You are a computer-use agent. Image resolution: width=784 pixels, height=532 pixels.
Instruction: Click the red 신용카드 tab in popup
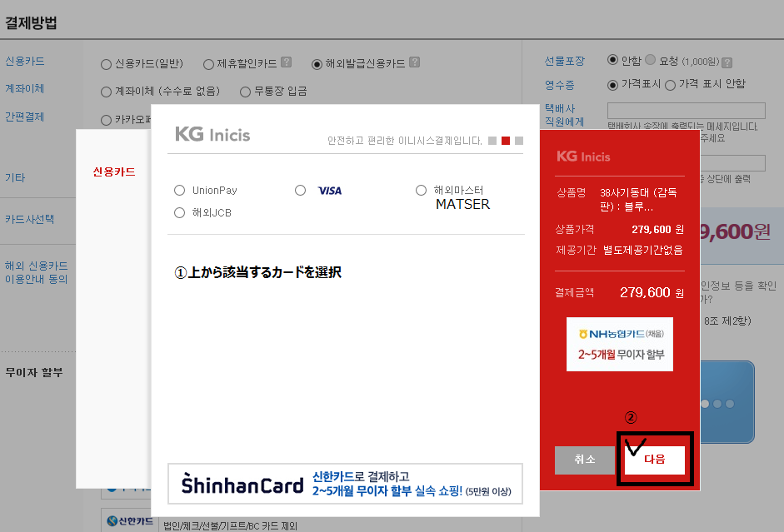[114, 172]
